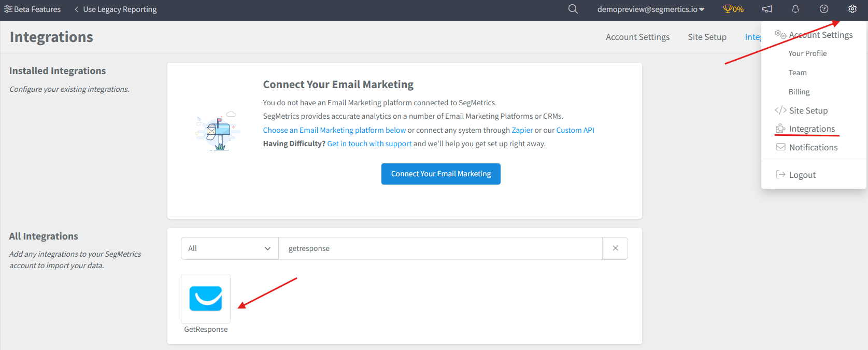Click the Installed Integrations heading
This screenshot has height=350, width=868.
click(58, 71)
